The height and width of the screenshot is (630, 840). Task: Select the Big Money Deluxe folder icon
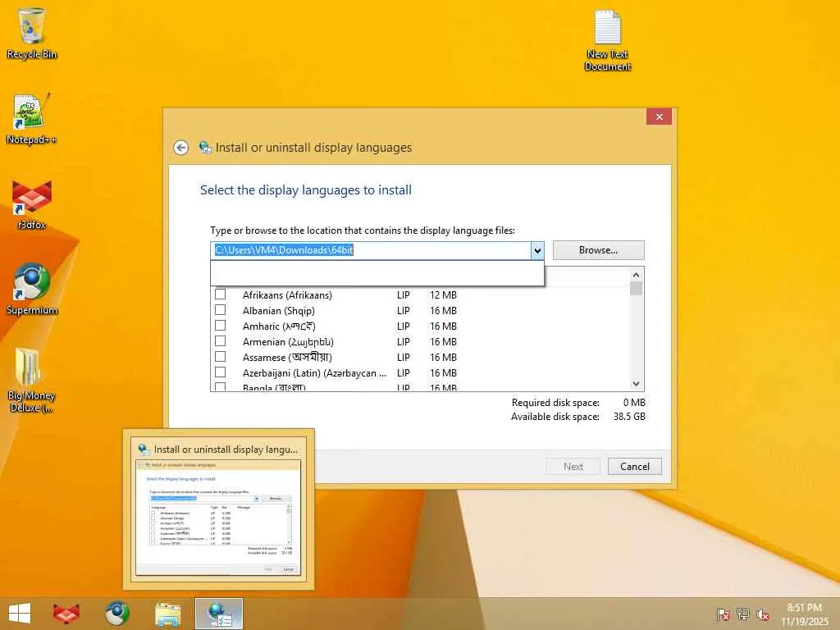tap(30, 381)
